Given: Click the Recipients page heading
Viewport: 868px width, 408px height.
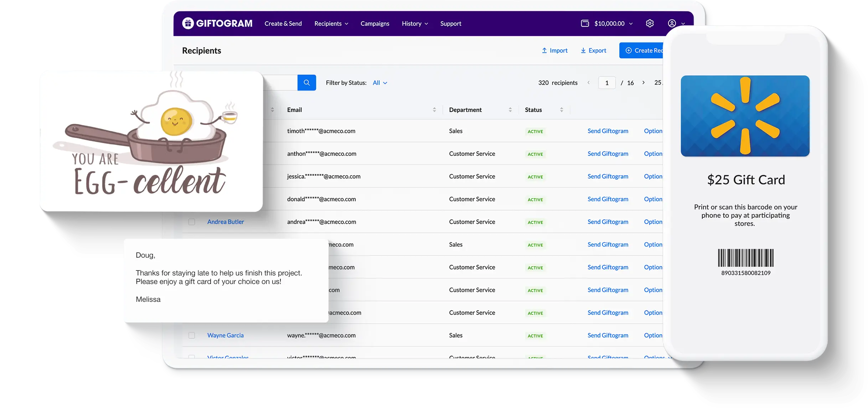Looking at the screenshot, I should coord(202,51).
